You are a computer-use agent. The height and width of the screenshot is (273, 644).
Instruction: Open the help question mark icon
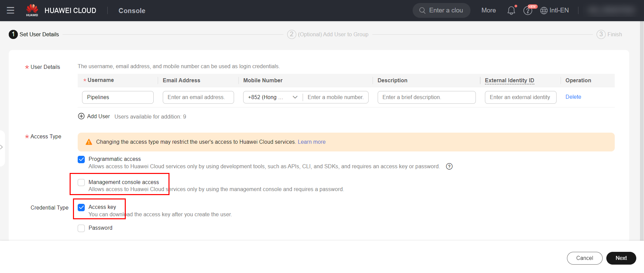tap(528, 11)
